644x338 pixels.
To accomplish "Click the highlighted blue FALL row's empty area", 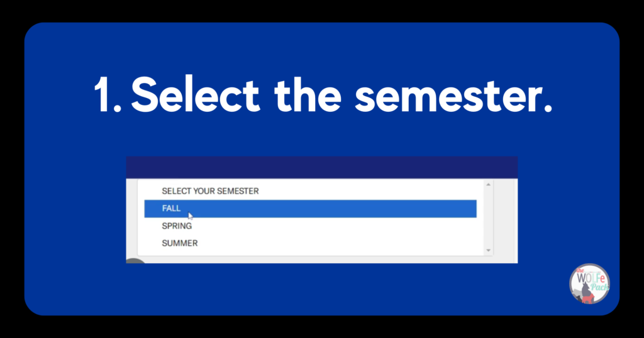I will [x=328, y=209].
